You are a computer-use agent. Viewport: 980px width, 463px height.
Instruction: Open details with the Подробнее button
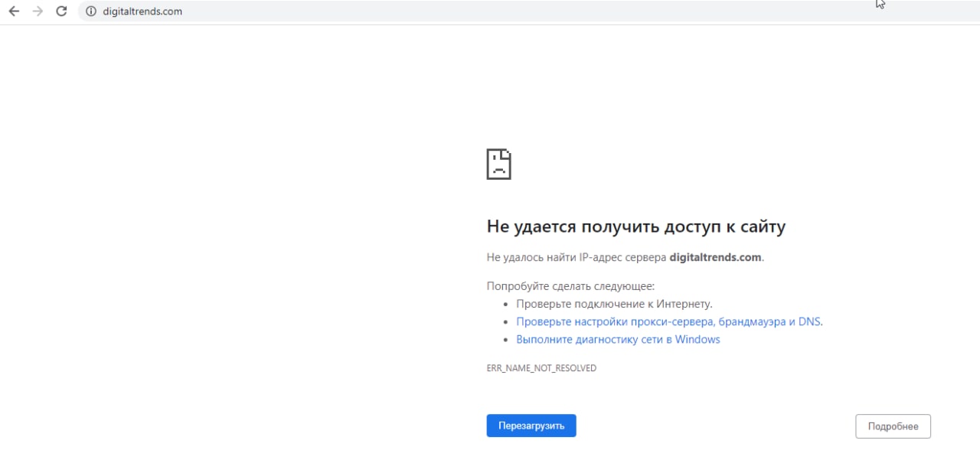pos(893,426)
